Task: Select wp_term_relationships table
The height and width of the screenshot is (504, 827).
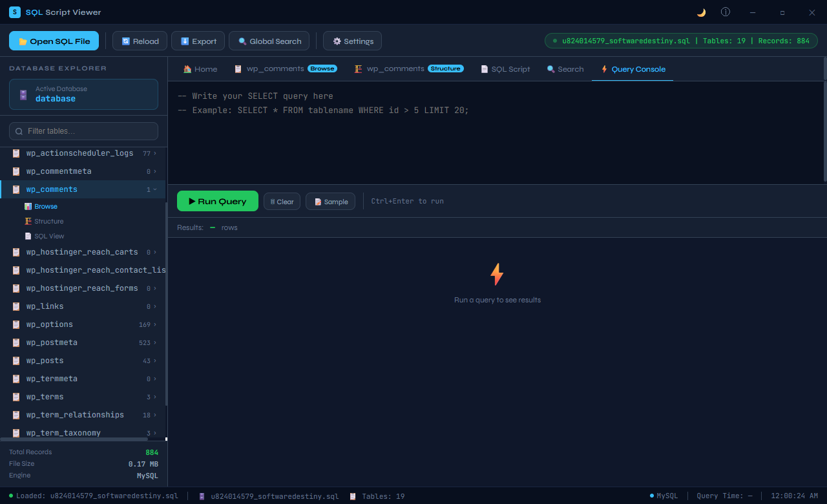Action: click(83, 415)
